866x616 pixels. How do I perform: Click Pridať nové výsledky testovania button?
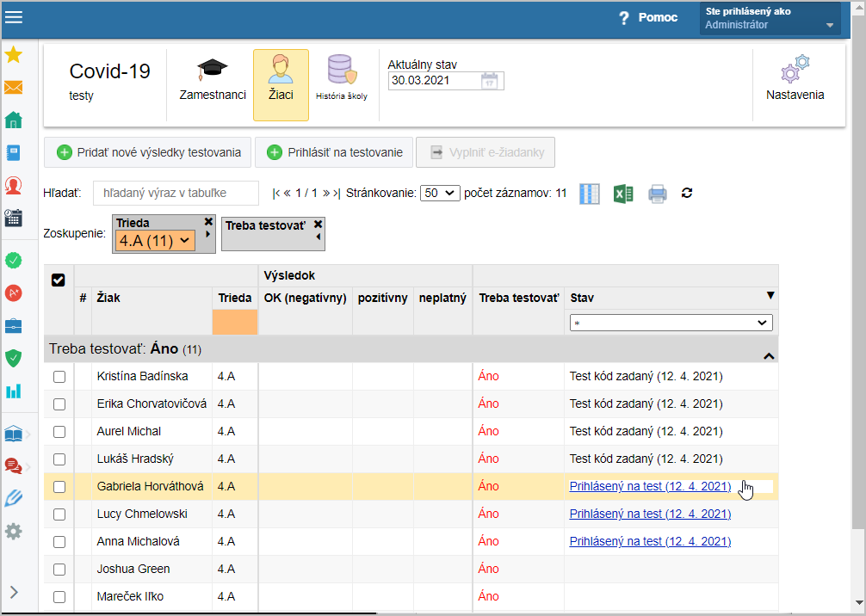click(147, 152)
